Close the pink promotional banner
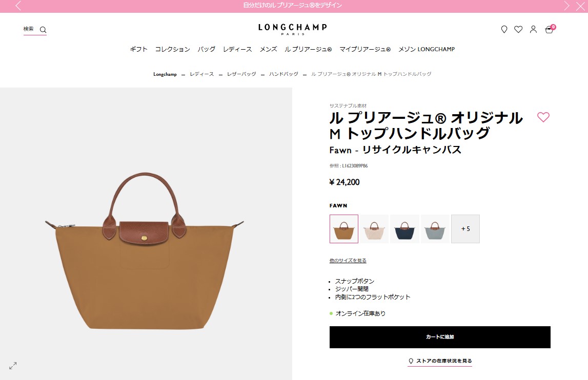This screenshot has height=380, width=588. [x=580, y=6]
